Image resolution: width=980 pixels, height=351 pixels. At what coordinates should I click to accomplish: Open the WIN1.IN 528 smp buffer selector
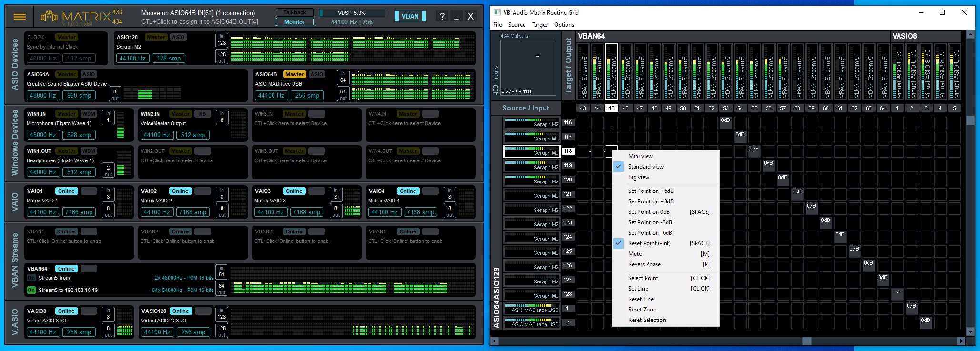[x=79, y=135]
